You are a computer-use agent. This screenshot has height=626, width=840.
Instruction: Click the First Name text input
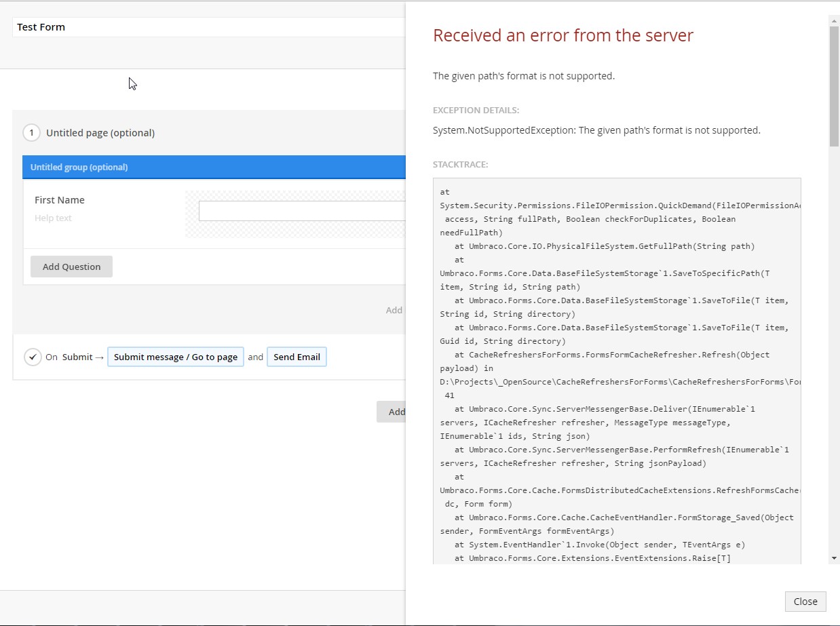pos(302,211)
